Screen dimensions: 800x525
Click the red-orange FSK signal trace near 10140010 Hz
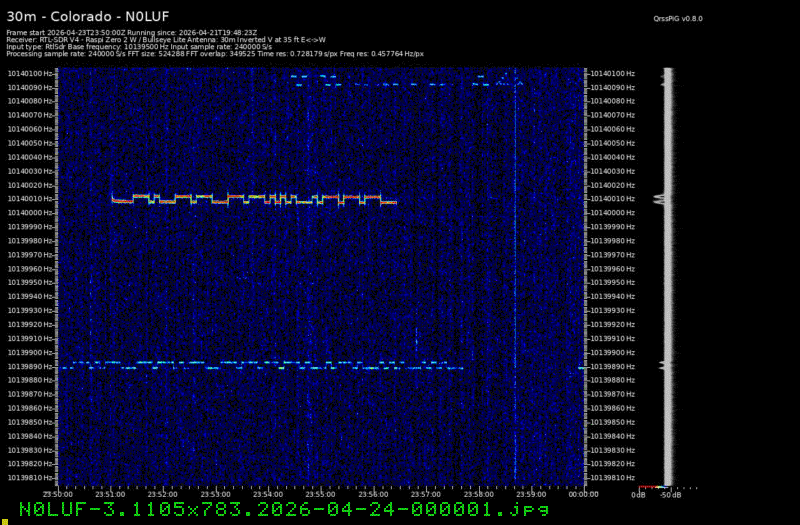[250, 199]
